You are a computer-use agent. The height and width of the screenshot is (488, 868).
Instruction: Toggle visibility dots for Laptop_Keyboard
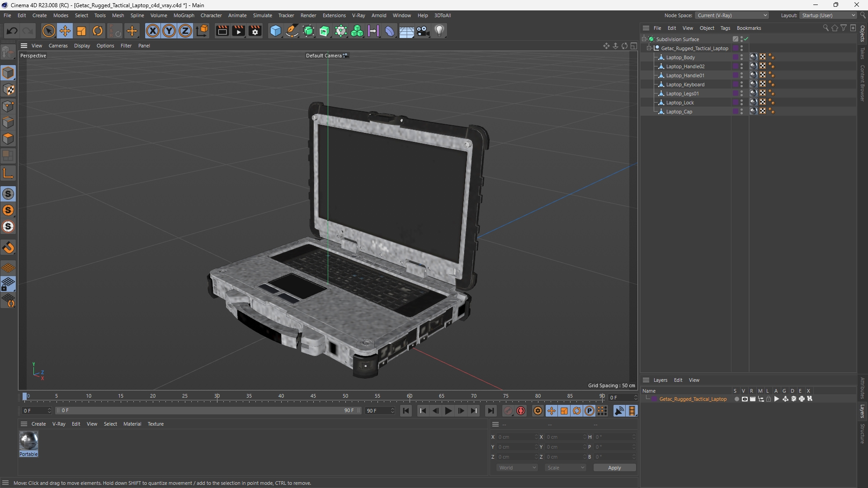coord(741,84)
